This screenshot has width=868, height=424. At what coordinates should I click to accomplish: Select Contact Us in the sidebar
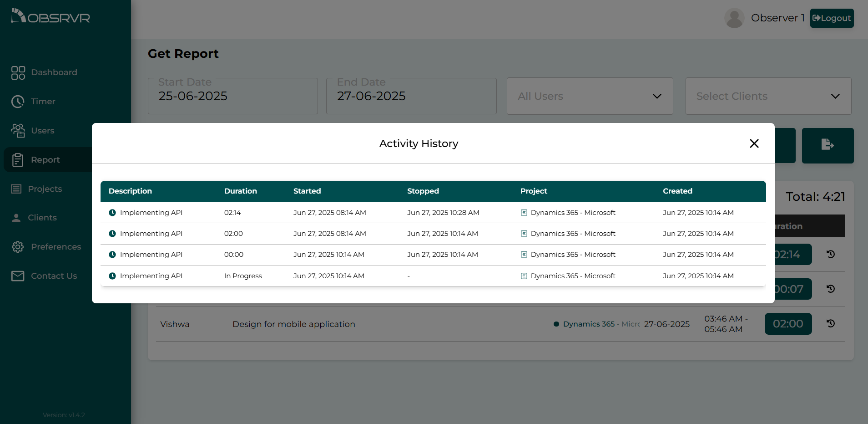point(54,276)
